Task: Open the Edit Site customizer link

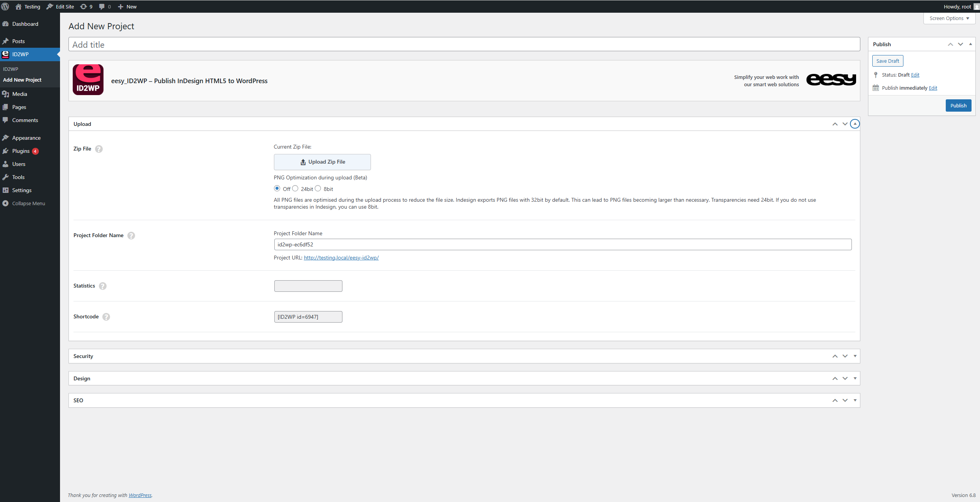Action: pos(60,7)
